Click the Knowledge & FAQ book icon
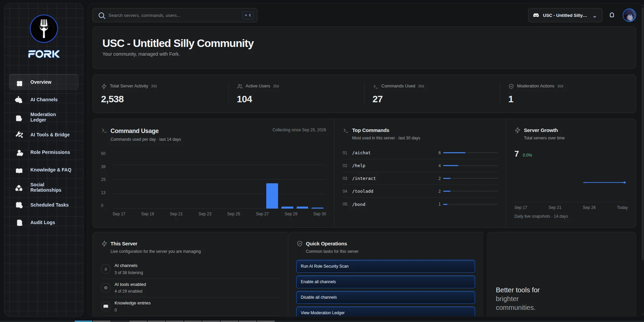Image resolution: width=644 pixels, height=322 pixels. point(19,170)
